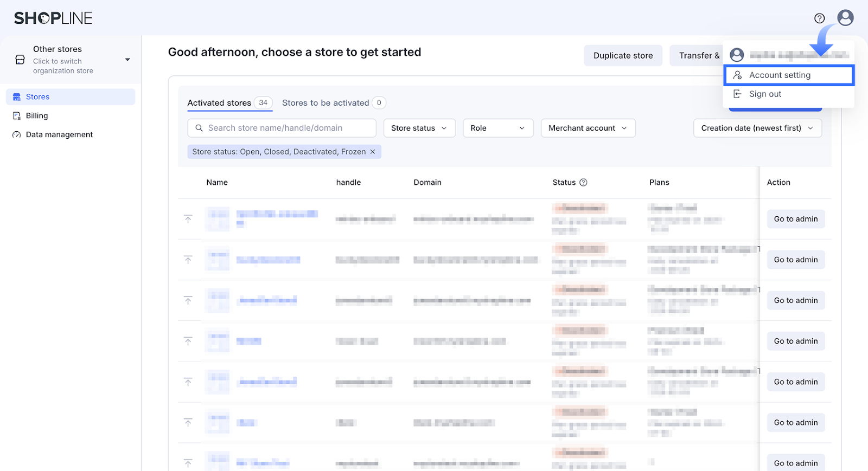Go to Data management in the sidebar
This screenshot has width=868, height=471.
coord(59,135)
